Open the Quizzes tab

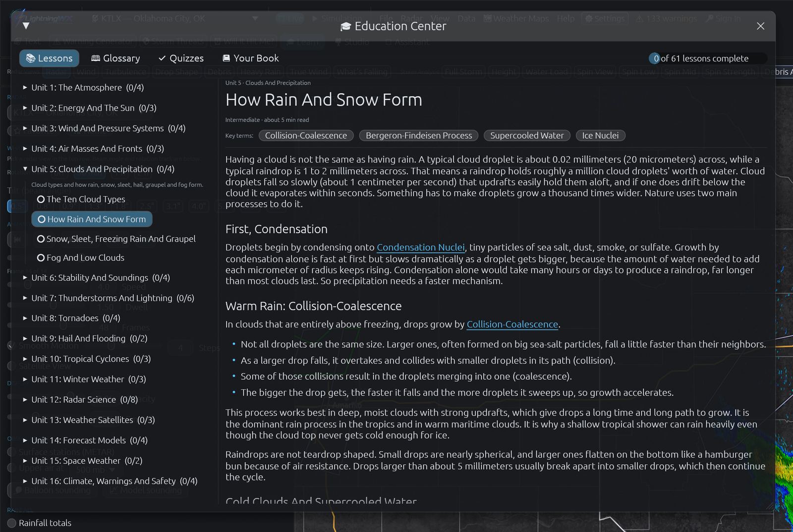181,58
